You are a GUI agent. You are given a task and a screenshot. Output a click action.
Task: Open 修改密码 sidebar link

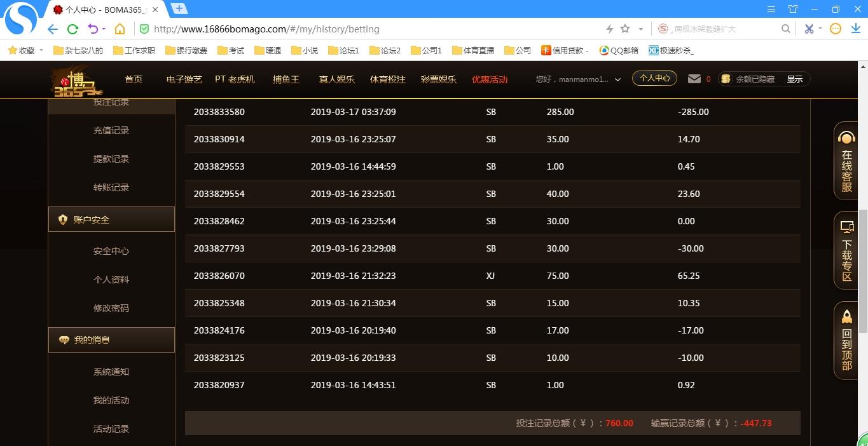[111, 308]
